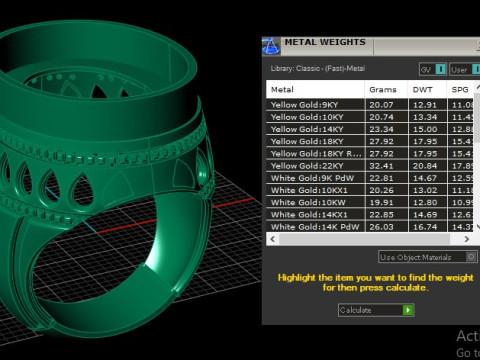Image resolution: width=480 pixels, height=360 pixels.
Task: Select the Yellow Gold:10KY row
Action: (x=370, y=117)
